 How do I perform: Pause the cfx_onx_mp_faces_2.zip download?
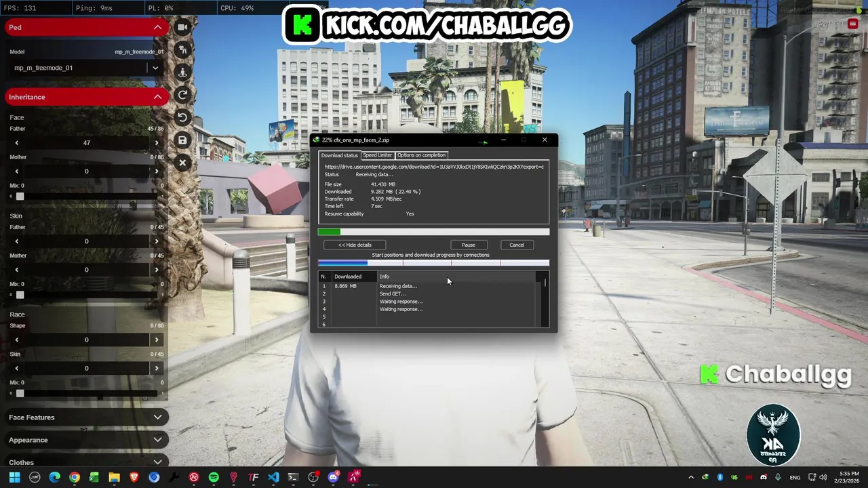click(469, 245)
